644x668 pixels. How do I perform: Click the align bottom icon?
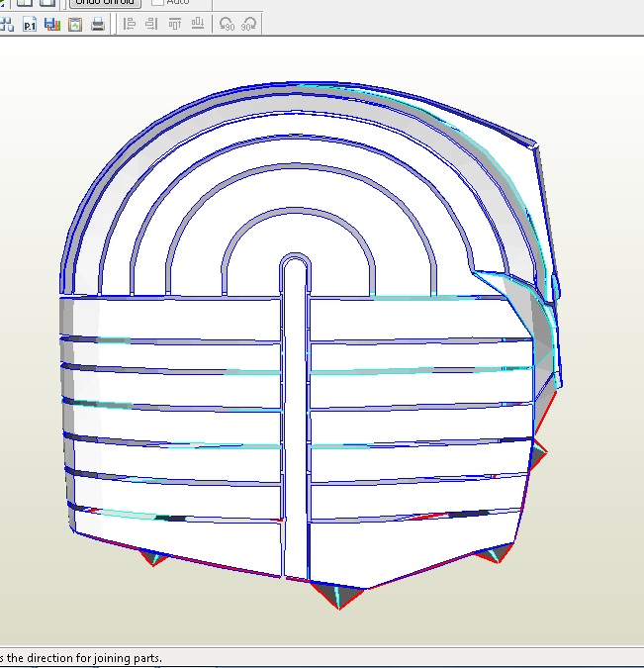point(198,24)
